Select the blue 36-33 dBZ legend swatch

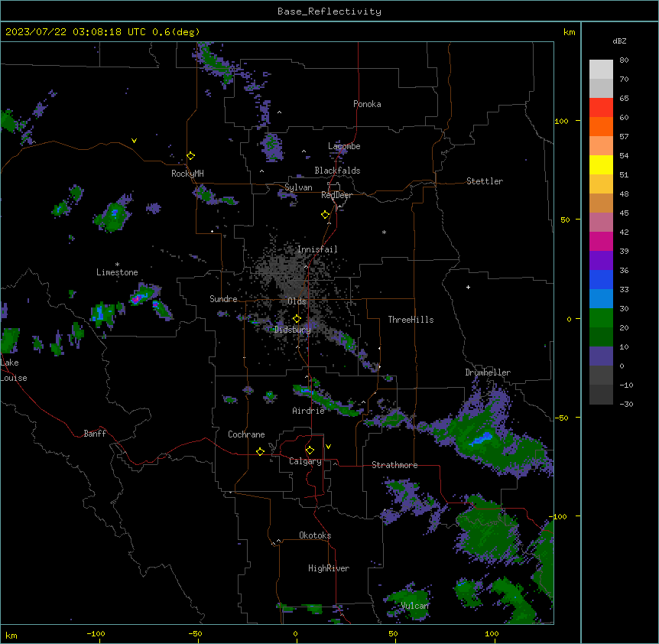pos(601,279)
